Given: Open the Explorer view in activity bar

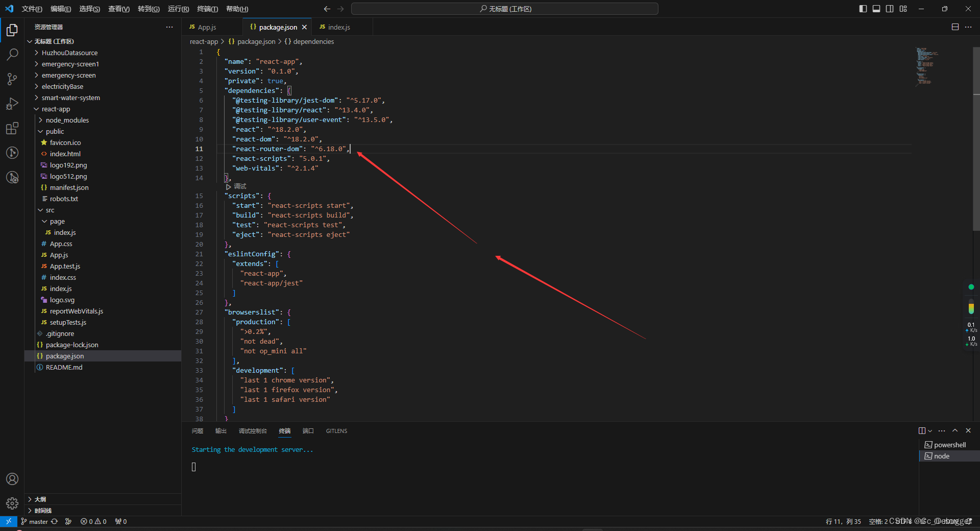Looking at the screenshot, I should [12, 31].
